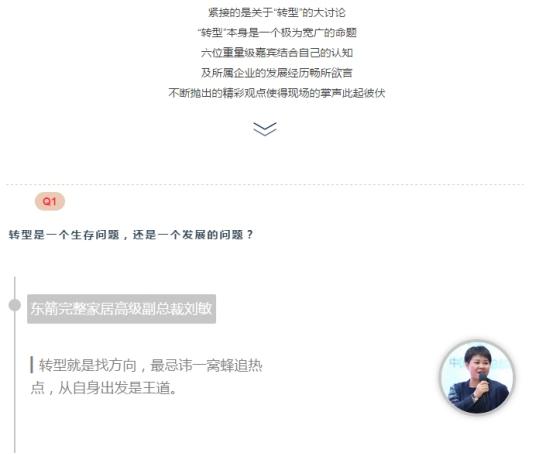554x454 pixels.
Task: Click the round speaker photo thumbnail
Action: click(477, 377)
